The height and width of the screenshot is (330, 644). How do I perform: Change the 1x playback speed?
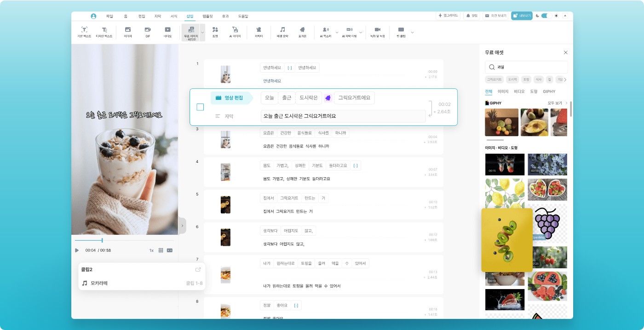coord(151,250)
